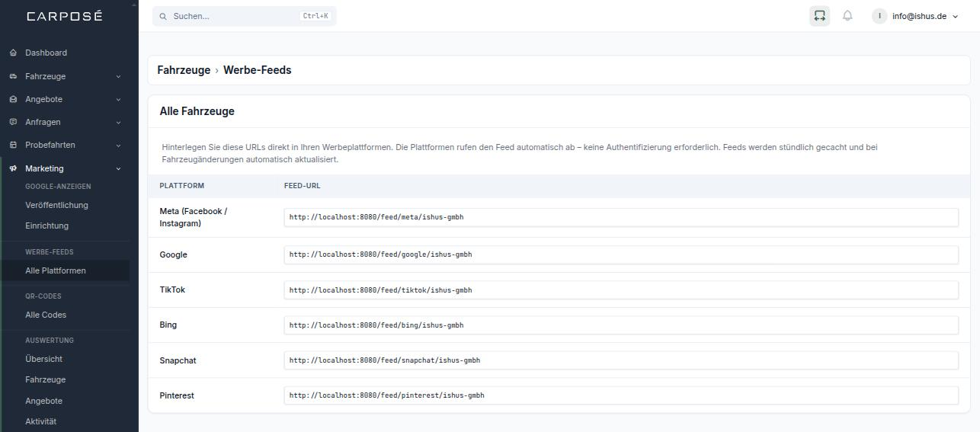Click the Google feed URL field
Screen dimensions: 980x432
(x=621, y=254)
